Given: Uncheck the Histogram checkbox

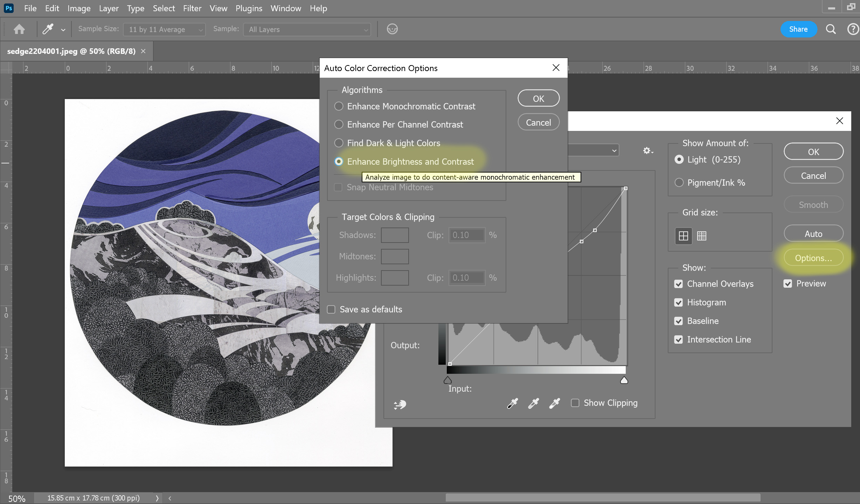Looking at the screenshot, I should (679, 302).
